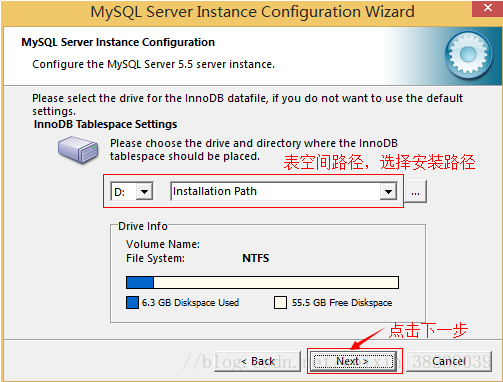Click the blue Diskspace Used swatch
Viewport: 503px width, 382px height.
click(132, 303)
